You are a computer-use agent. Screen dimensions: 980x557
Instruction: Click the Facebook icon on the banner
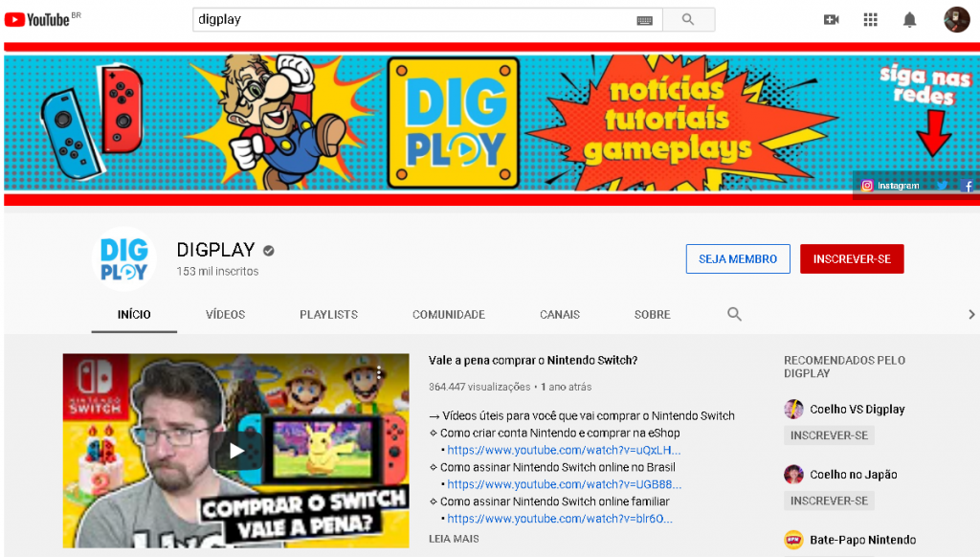tap(968, 186)
